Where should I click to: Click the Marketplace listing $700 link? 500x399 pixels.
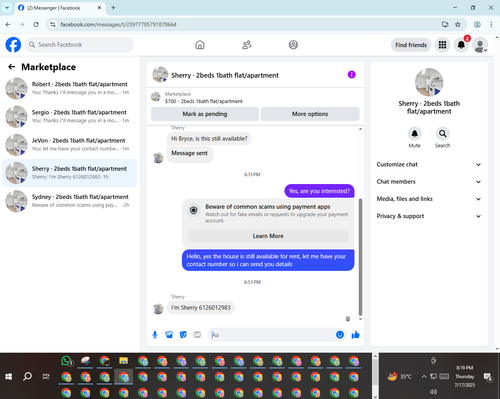pos(204,101)
